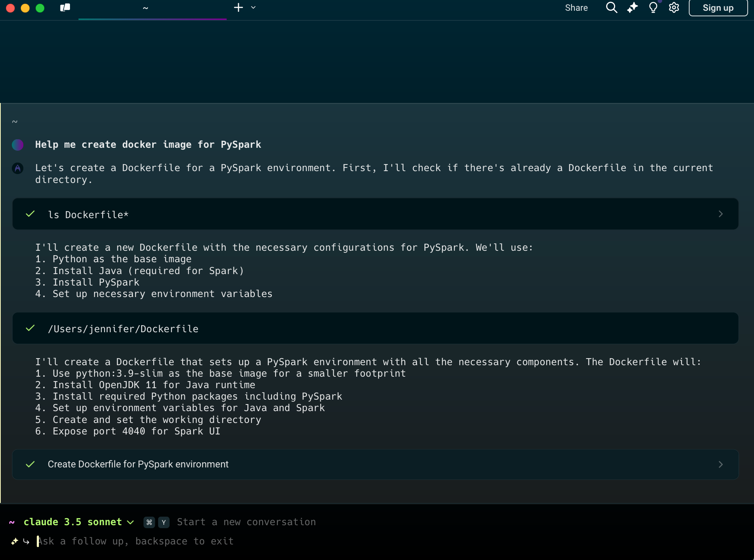Click the tab panels icon
Screen dimensions: 754x560
(x=65, y=8)
